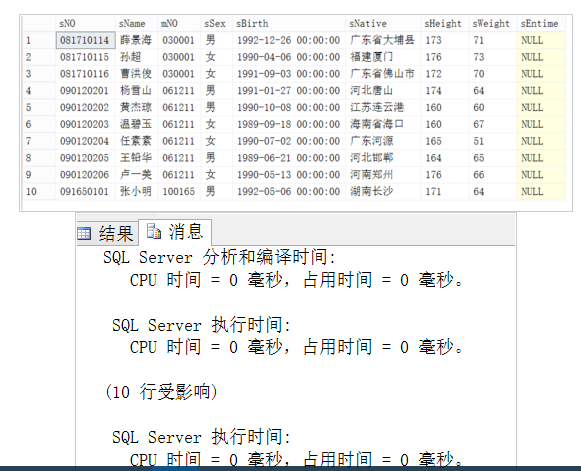Image resolution: width=581 pixels, height=471 pixels.
Task: Select cell 081710114 in first row
Action: click(85, 40)
